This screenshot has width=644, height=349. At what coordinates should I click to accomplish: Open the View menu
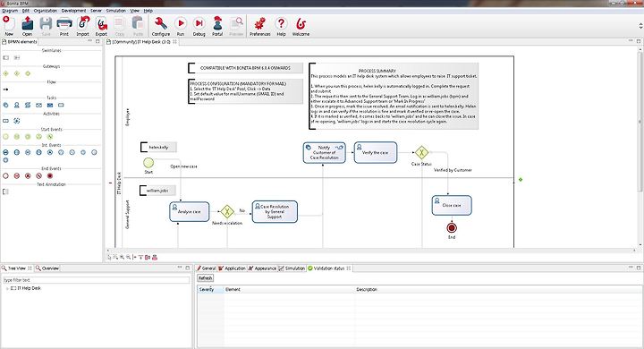135,11
